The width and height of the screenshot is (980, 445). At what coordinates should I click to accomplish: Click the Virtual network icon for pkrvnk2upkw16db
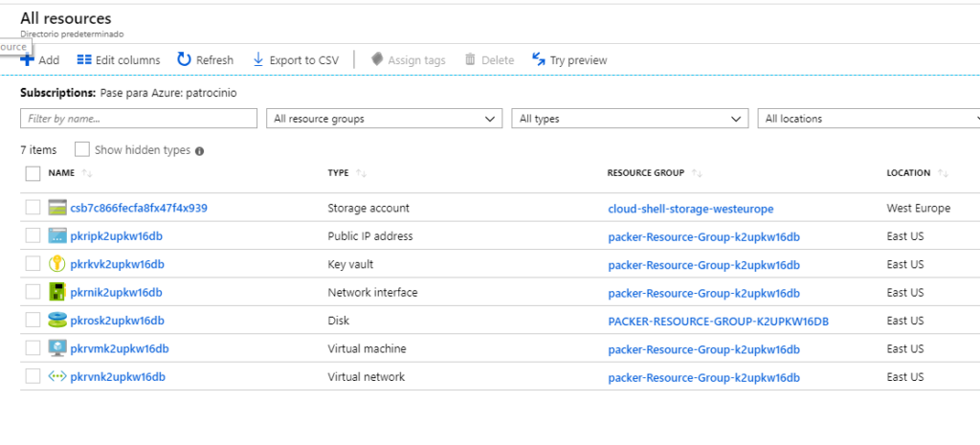pyautogui.click(x=56, y=376)
